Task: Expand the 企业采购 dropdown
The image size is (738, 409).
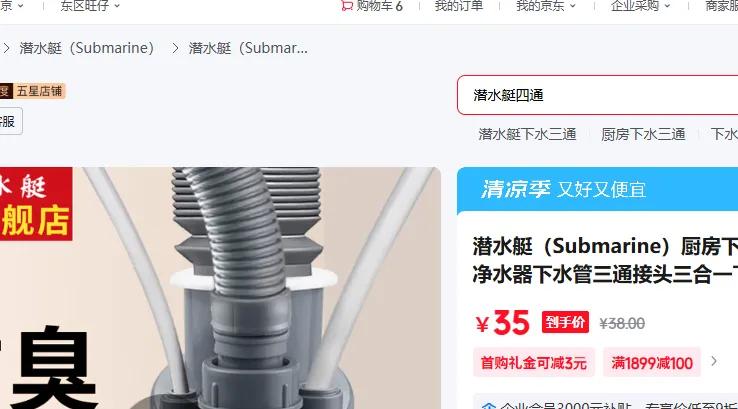Action: point(641,6)
